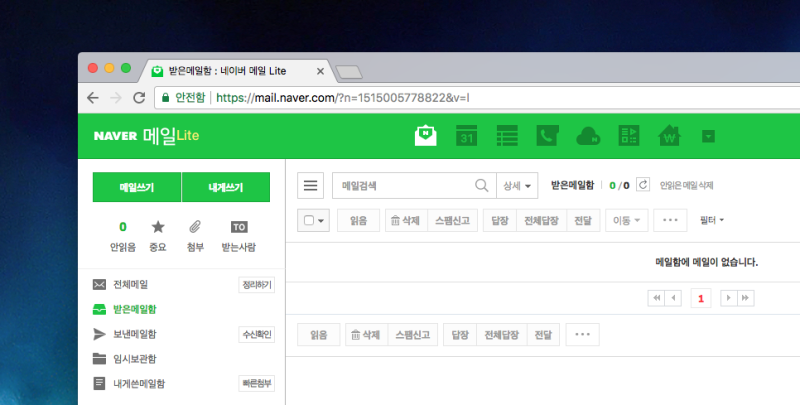This screenshot has height=405, width=800.
Task: Open bottom toolbar more options ellipsis
Action: (582, 335)
